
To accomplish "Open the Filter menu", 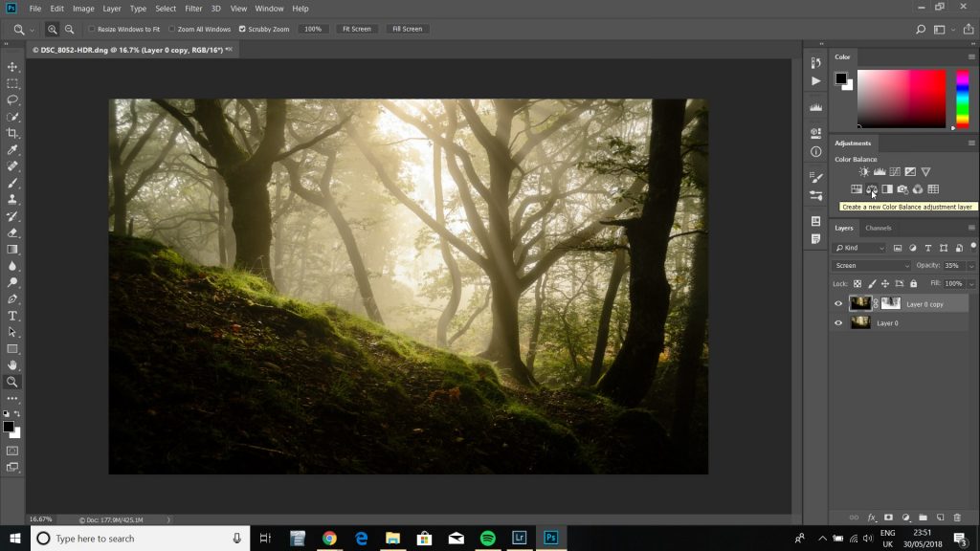I will click(x=193, y=9).
